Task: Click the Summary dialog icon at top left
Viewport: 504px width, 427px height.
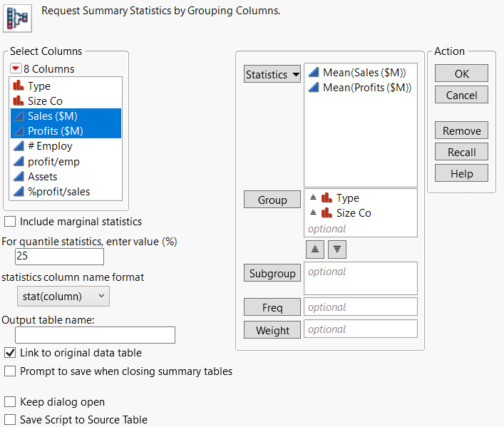Action: point(18,18)
